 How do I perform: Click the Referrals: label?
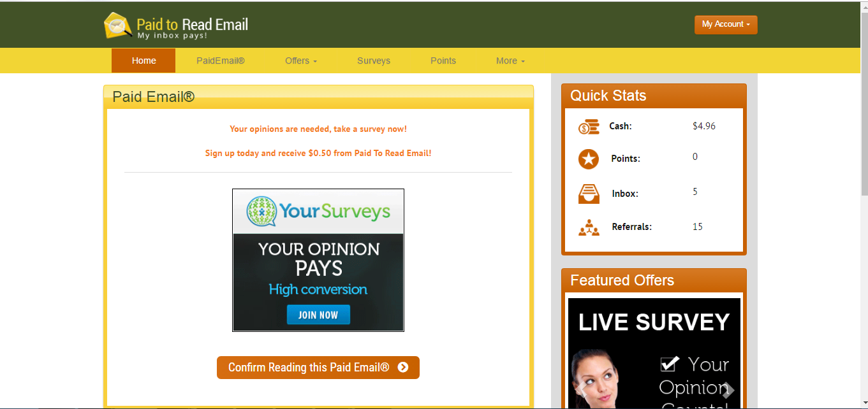click(631, 227)
